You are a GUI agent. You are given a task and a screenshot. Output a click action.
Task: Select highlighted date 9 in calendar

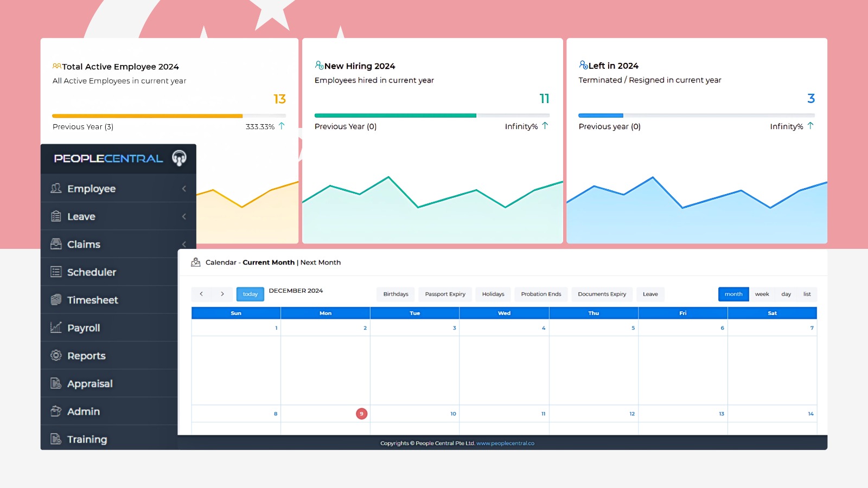tap(361, 414)
